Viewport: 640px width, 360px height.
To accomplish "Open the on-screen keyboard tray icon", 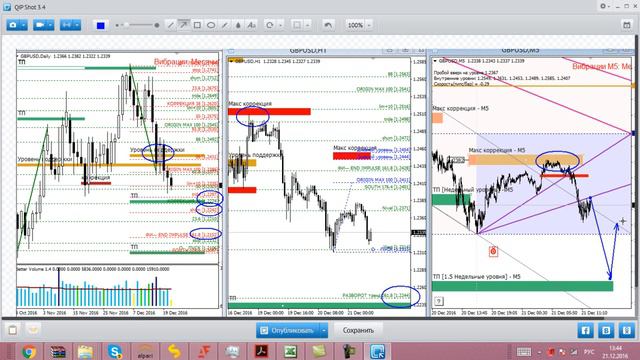I will click(x=524, y=352).
